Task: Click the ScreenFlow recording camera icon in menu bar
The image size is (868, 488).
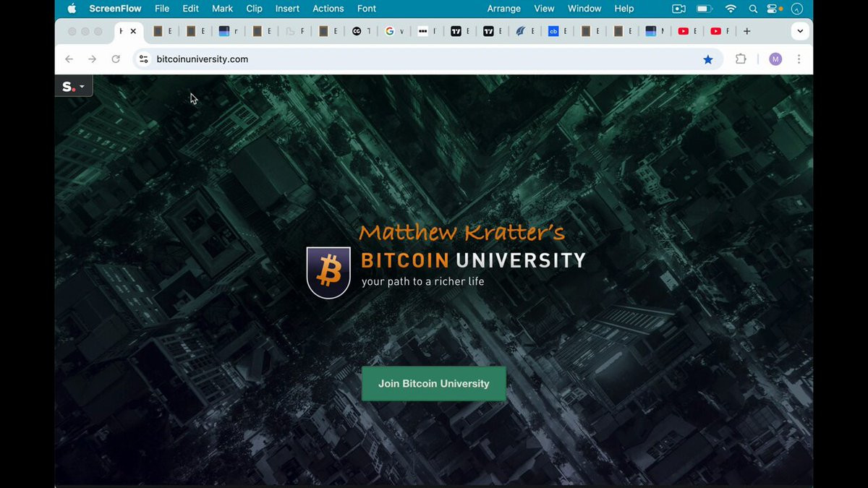Action: (x=678, y=9)
